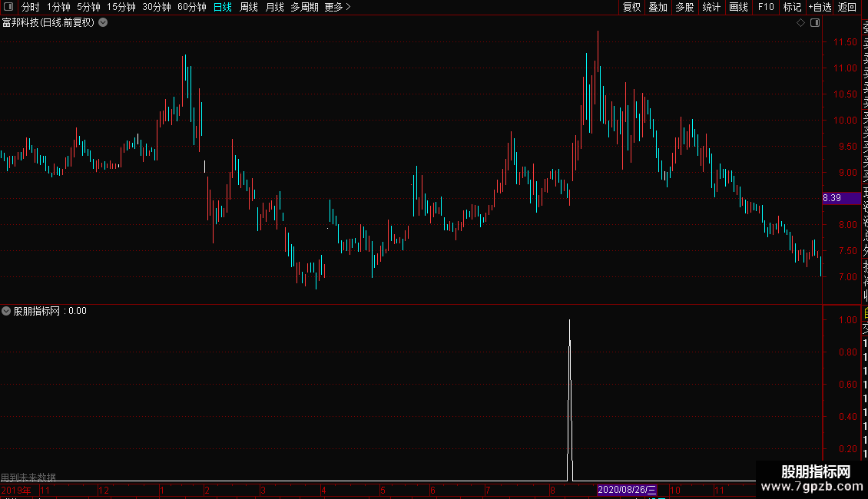The image size is (868, 499).
Task: Open dropdown beside 富邦科技 title
Action: click(x=103, y=23)
